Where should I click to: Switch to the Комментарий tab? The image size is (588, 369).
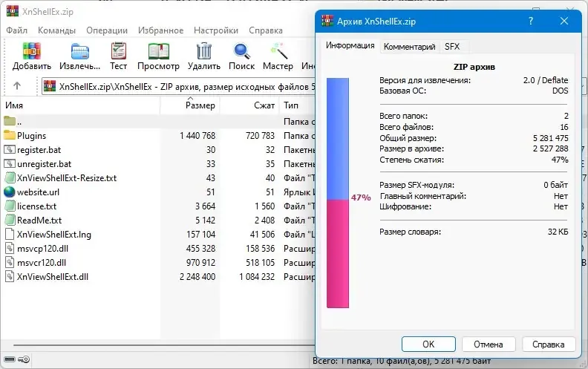[x=409, y=47]
